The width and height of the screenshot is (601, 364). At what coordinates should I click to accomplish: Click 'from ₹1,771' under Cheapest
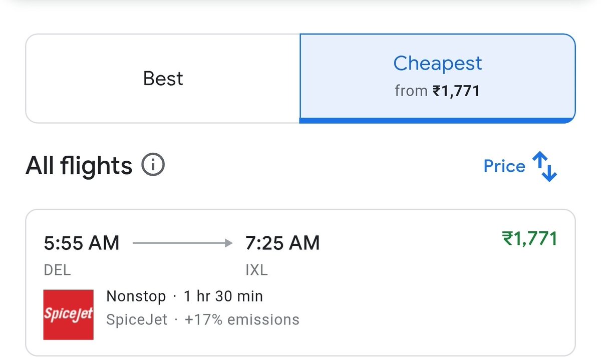click(437, 91)
